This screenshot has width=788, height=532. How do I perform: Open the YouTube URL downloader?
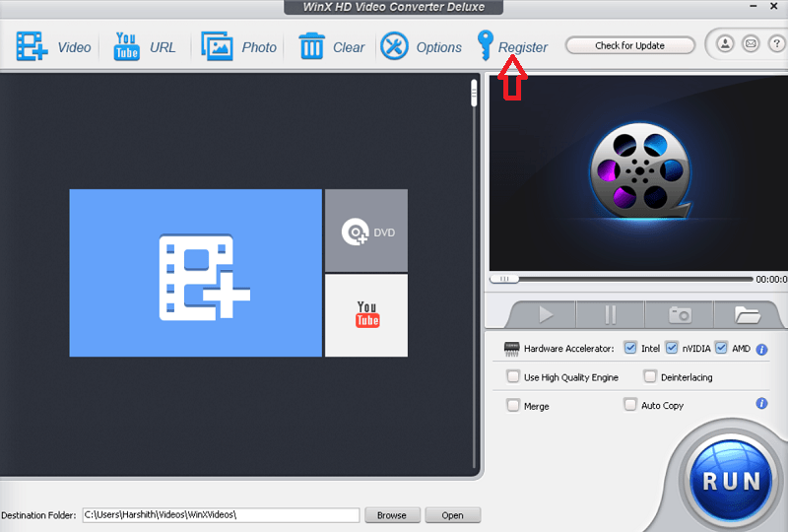tap(126, 46)
